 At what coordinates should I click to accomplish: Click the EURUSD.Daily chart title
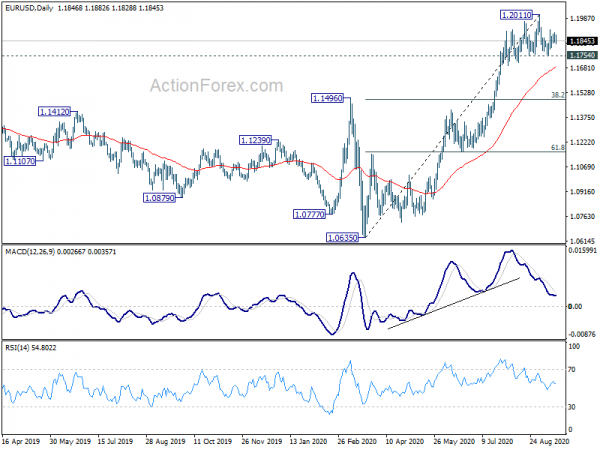(29, 8)
